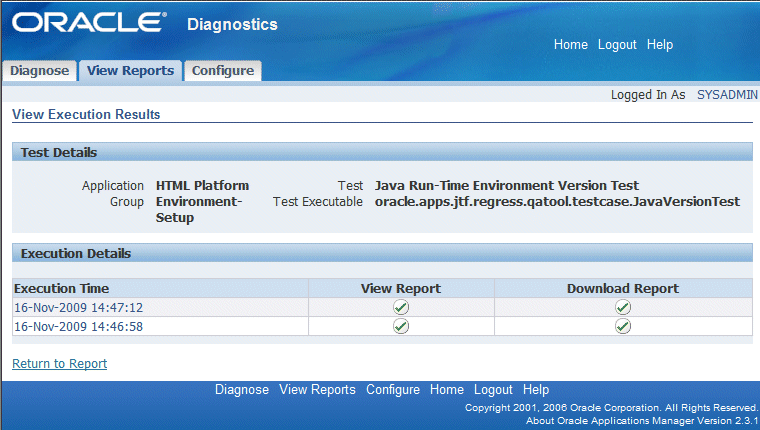
Task: Follow the Return to Report link
Action: 60,364
